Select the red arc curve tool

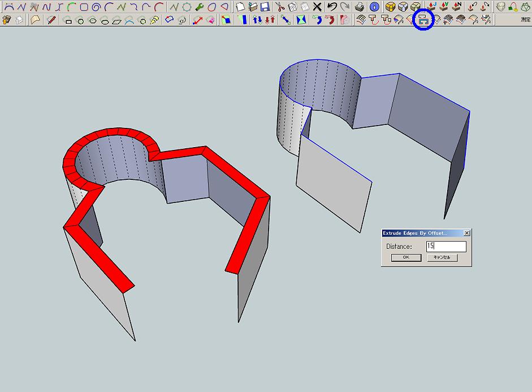pyautogui.click(x=159, y=6)
